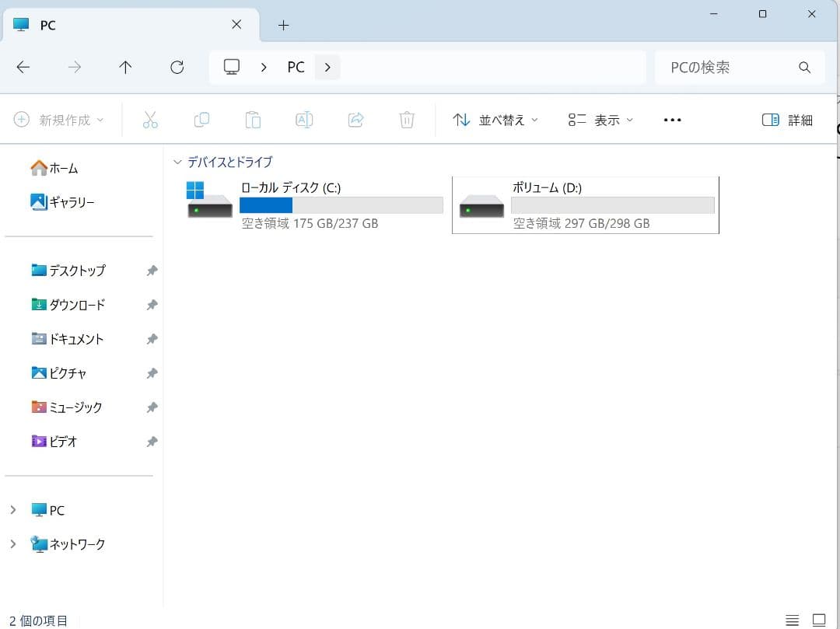Click the Delete icon in the toolbar
The width and height of the screenshot is (840, 629).
406,119
